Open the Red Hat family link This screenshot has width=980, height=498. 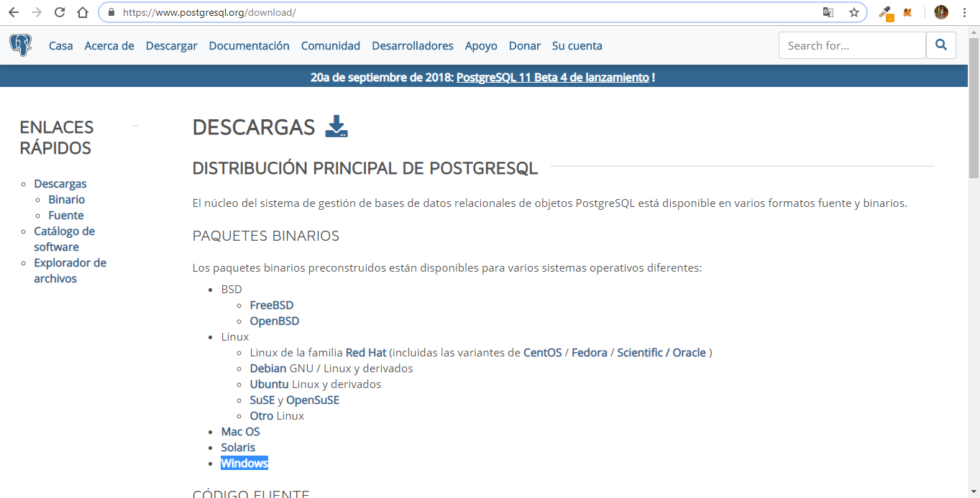pyautogui.click(x=366, y=353)
